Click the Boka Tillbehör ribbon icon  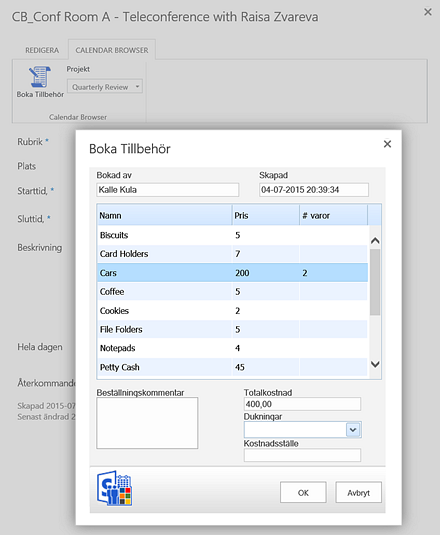40,82
